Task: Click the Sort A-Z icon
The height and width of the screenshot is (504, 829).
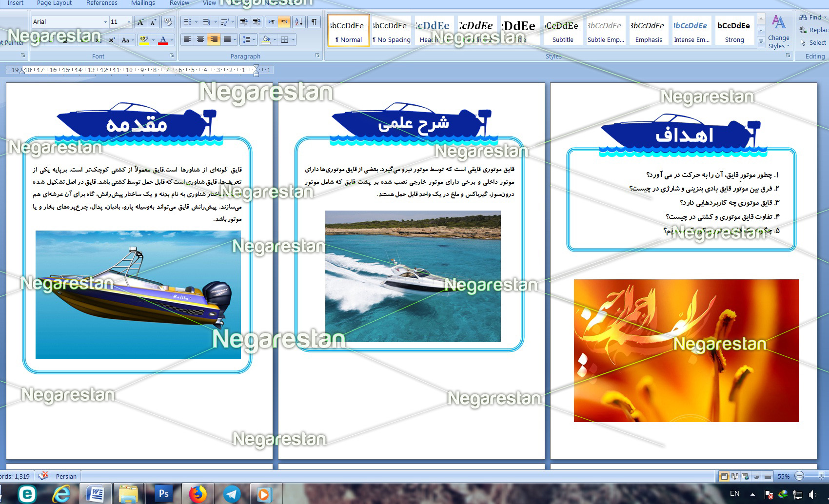Action: tap(299, 22)
